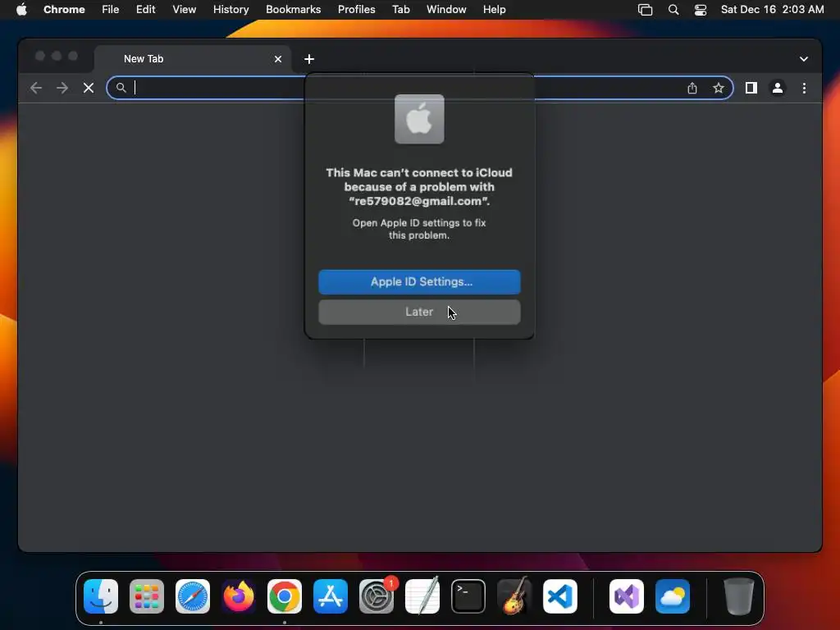The image size is (840, 630).
Task: Open Finder from the dock
Action: 101,596
